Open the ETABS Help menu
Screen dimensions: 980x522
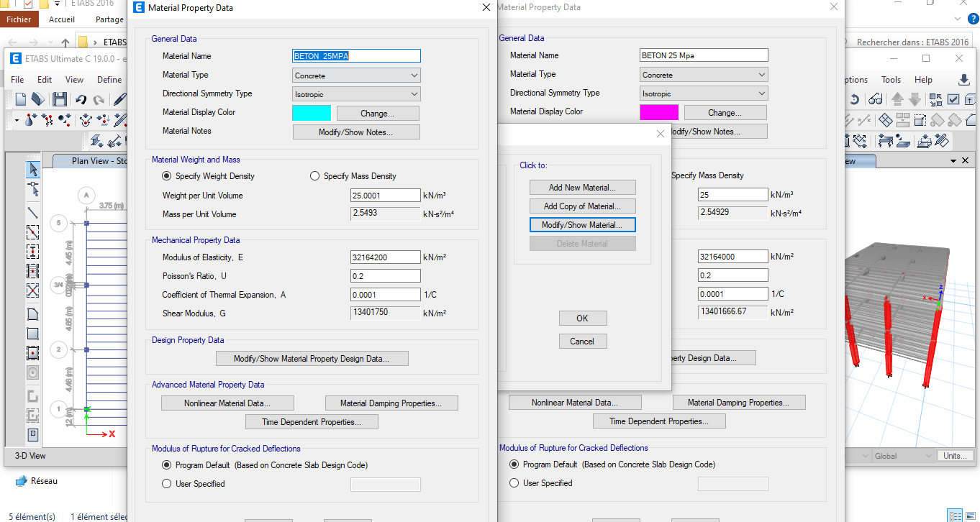click(x=923, y=80)
